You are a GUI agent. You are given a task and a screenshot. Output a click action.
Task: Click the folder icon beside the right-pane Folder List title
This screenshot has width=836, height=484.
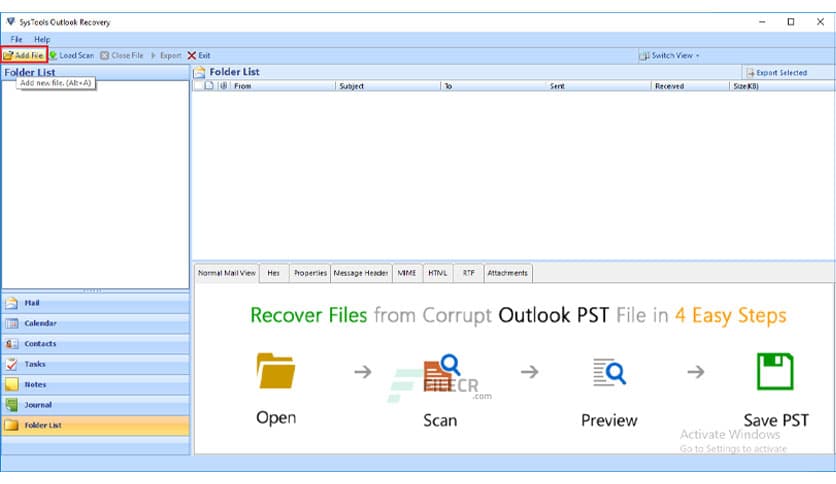(x=199, y=72)
